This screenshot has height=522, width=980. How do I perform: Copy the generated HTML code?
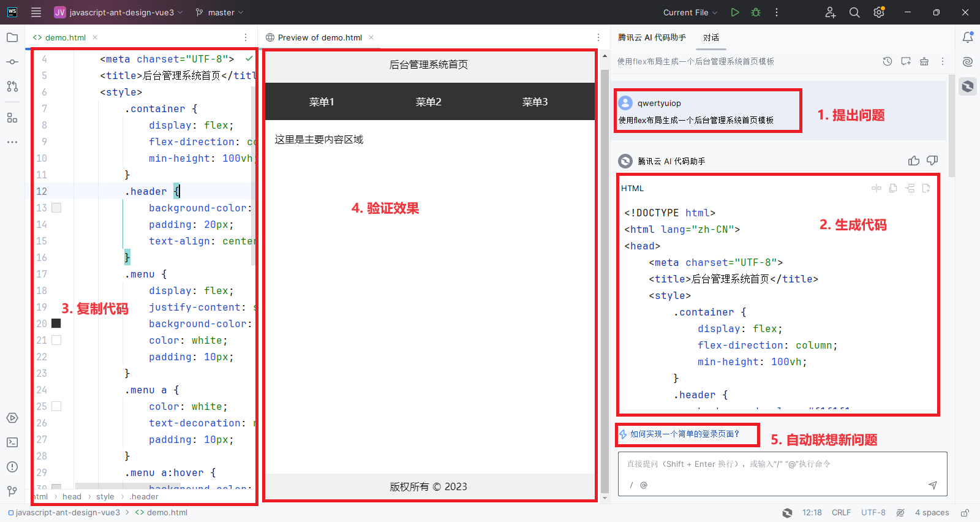(x=893, y=188)
